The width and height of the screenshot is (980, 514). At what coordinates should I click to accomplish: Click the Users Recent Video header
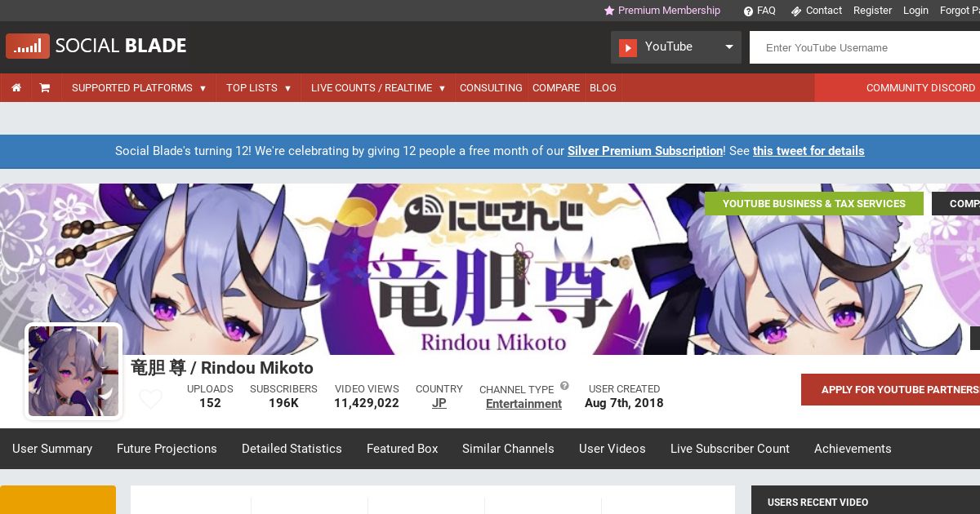pos(817,503)
